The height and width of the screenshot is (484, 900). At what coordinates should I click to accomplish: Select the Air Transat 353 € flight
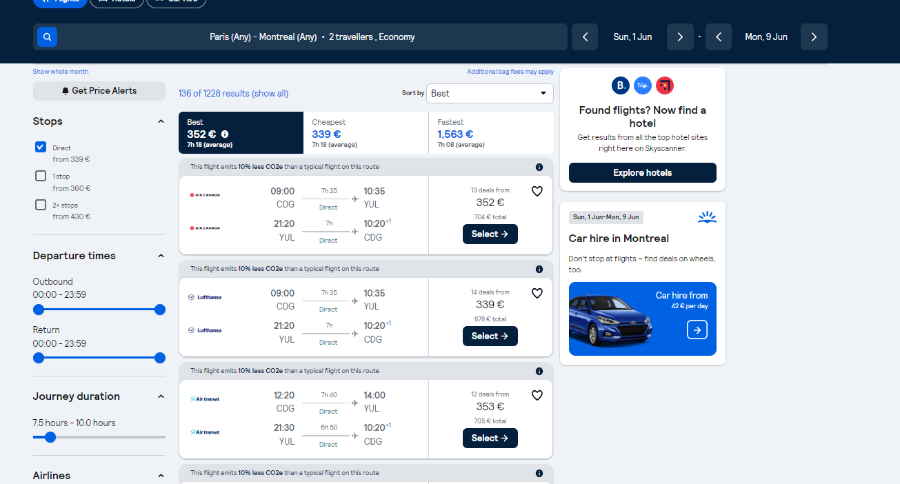click(490, 438)
